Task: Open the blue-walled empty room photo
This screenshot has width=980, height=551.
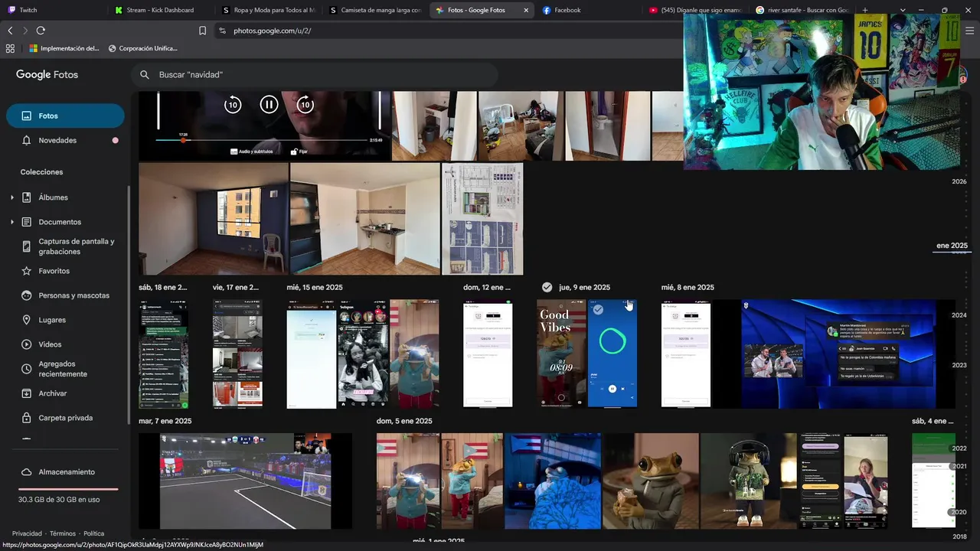Action: [x=214, y=219]
